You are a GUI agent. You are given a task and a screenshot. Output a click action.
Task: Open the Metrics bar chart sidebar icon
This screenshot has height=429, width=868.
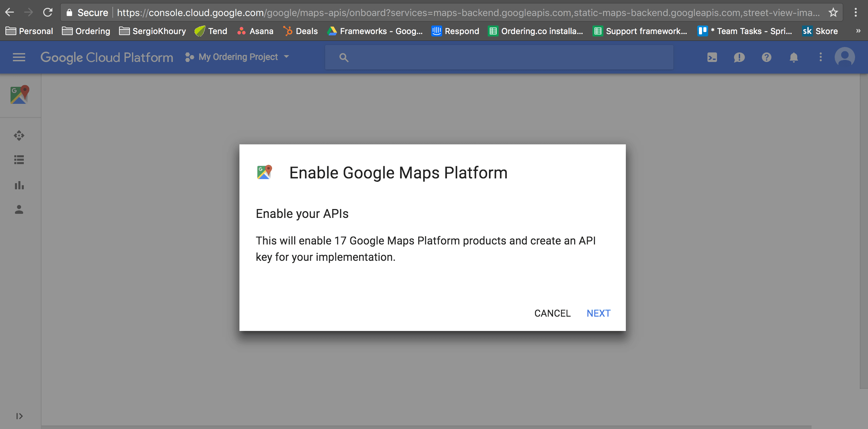click(19, 185)
